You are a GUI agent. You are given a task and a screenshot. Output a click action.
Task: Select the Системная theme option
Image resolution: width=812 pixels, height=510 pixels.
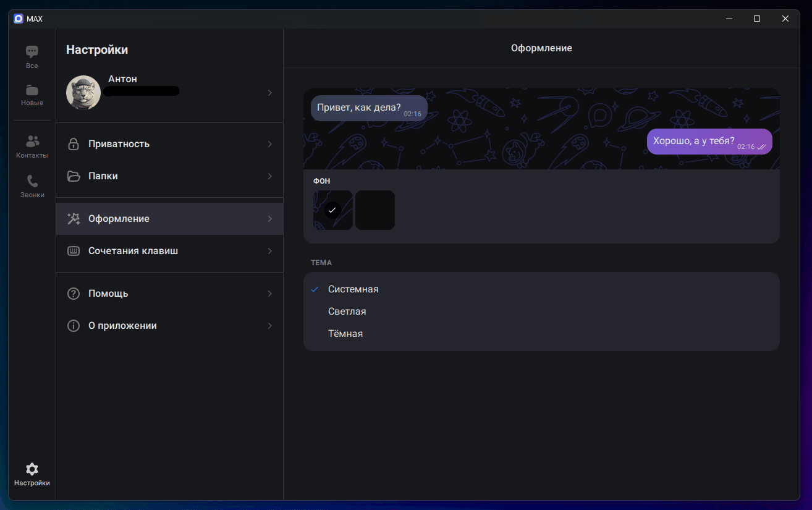coord(353,289)
